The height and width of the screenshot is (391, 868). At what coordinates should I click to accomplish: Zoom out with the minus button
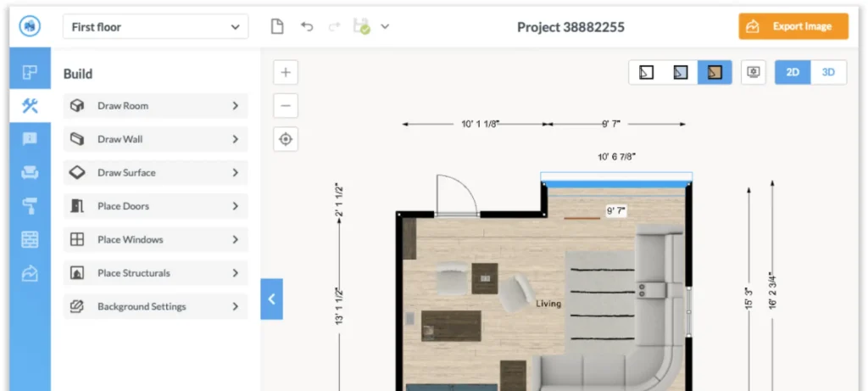click(x=286, y=106)
